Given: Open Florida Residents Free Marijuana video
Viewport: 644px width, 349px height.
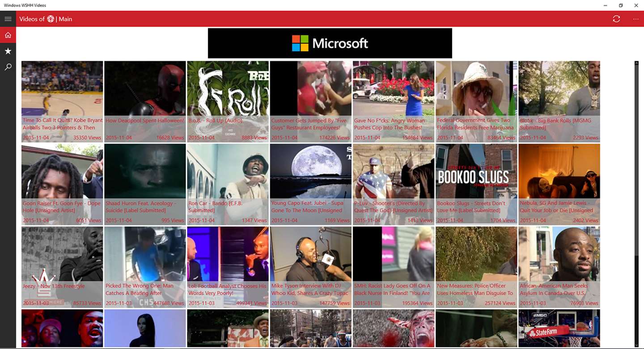Looking at the screenshot, I should 476,101.
